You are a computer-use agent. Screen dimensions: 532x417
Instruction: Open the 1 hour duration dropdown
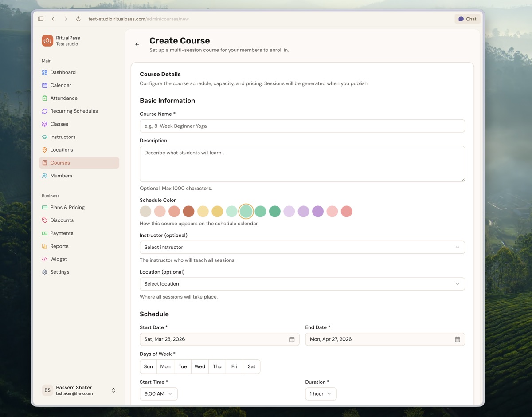[321, 394]
